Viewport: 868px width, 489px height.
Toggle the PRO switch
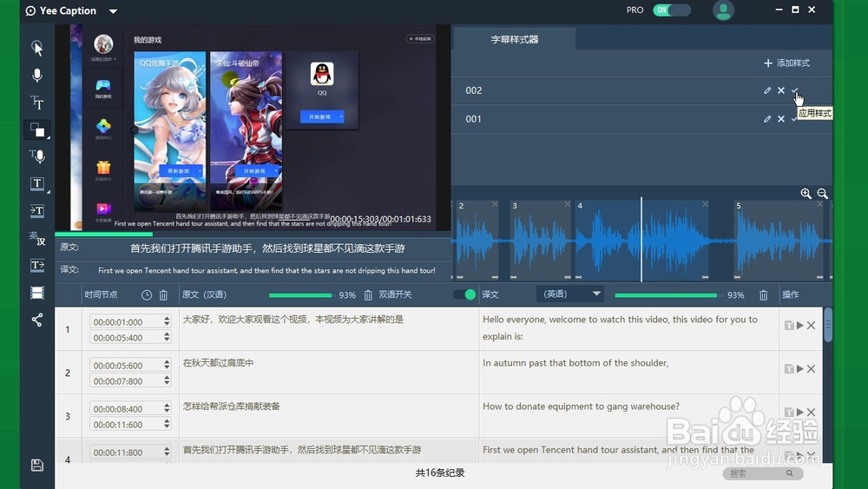672,10
